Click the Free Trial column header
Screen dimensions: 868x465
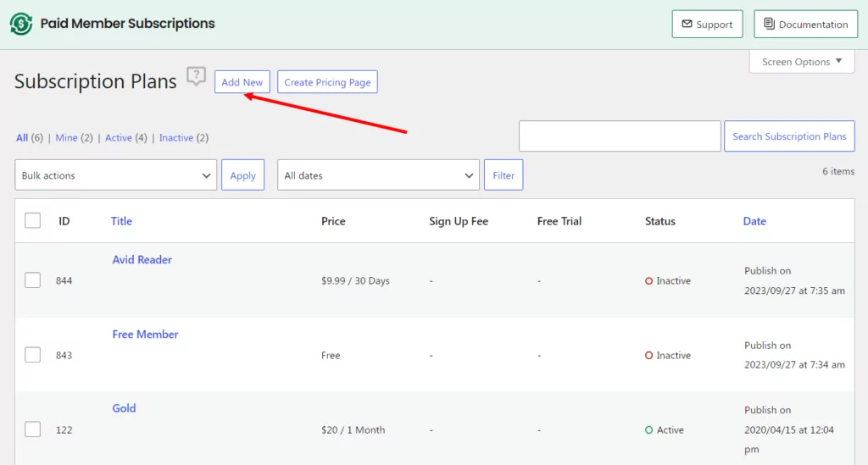point(559,221)
